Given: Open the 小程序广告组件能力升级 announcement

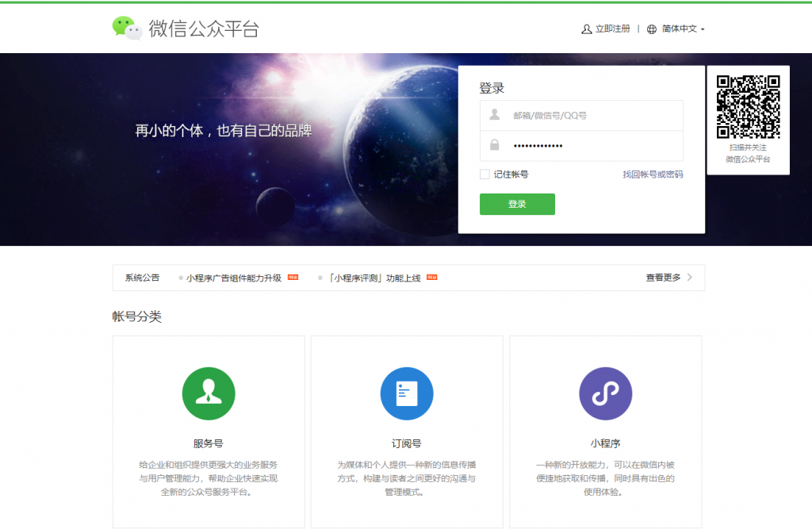Looking at the screenshot, I should pos(234,278).
